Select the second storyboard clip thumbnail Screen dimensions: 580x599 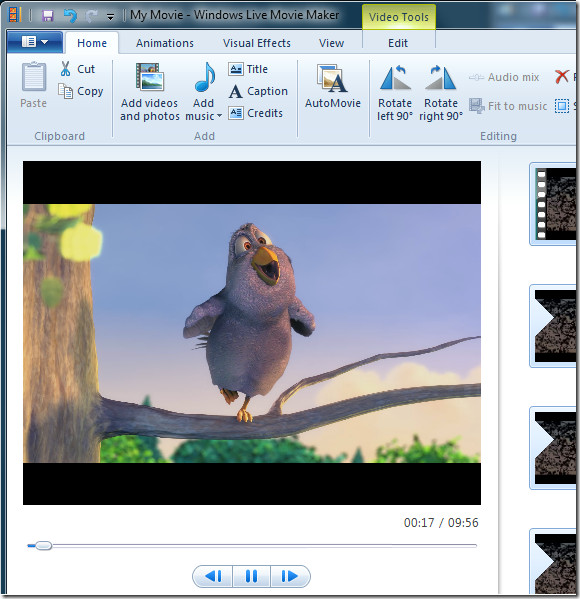[553, 326]
